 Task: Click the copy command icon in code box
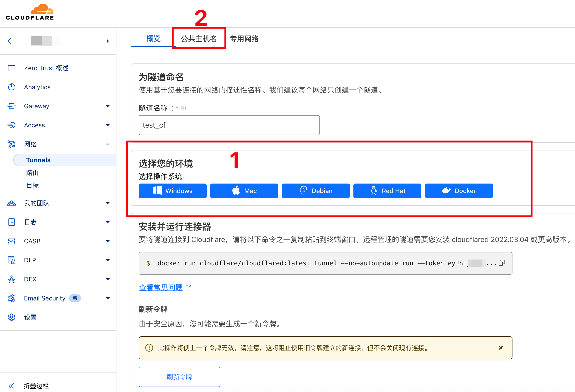[501, 263]
